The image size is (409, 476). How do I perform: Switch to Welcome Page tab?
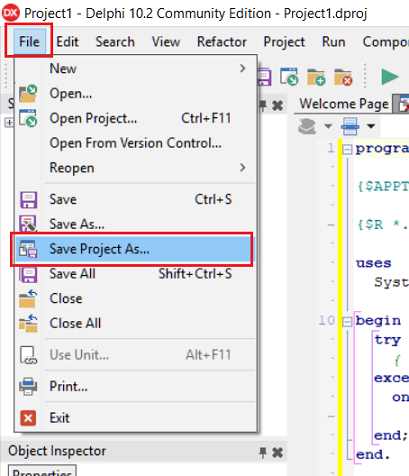tap(344, 104)
